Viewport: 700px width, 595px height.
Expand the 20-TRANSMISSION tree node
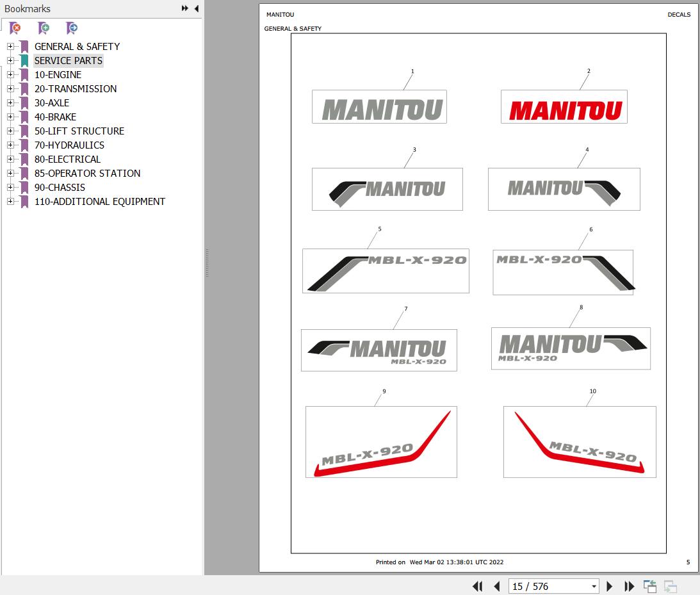pyautogui.click(x=10, y=88)
